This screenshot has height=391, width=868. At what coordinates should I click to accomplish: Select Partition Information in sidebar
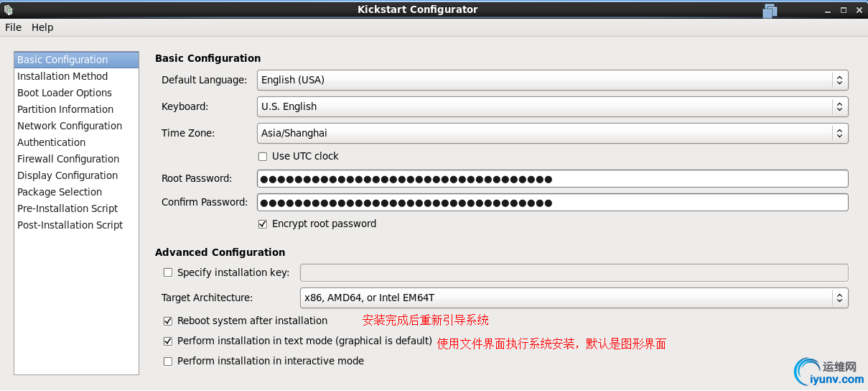[76, 109]
